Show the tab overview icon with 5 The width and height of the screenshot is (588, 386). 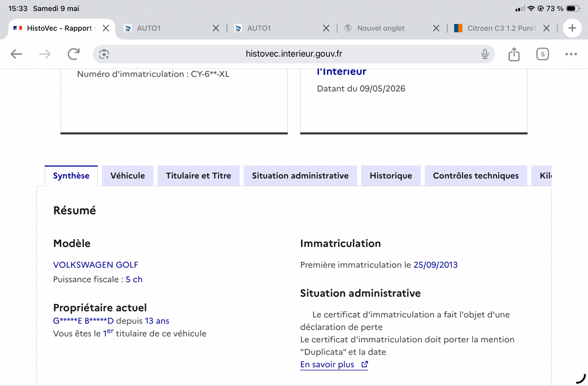(542, 54)
